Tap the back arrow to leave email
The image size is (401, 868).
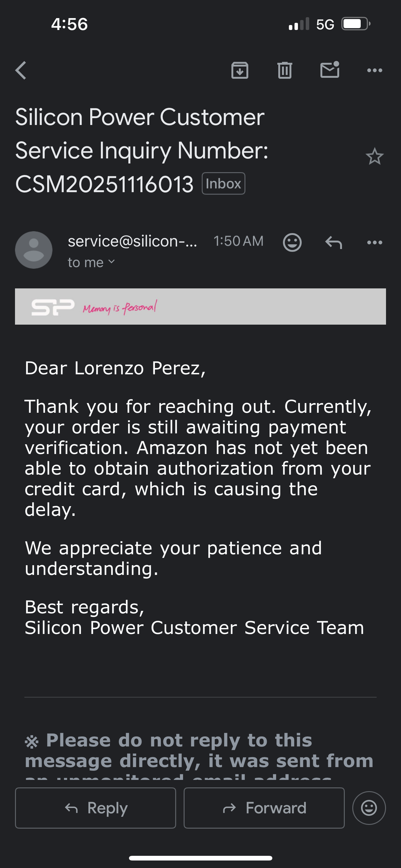pyautogui.click(x=21, y=70)
